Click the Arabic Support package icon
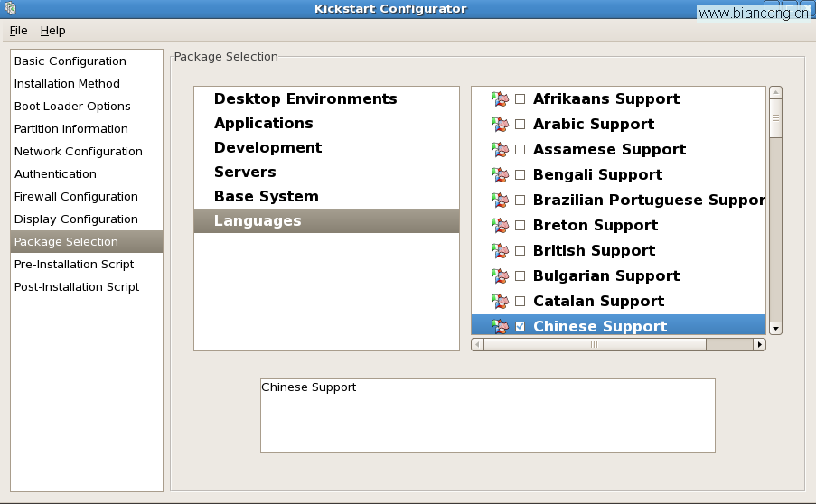The image size is (816, 504). (500, 125)
